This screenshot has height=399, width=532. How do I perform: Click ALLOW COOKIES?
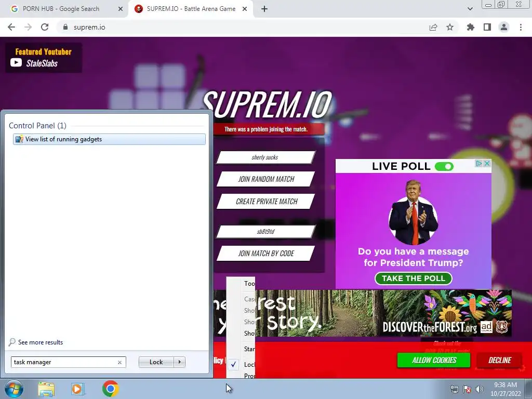434,361
